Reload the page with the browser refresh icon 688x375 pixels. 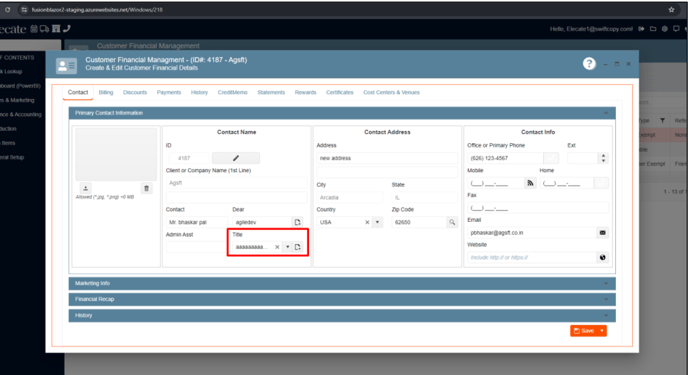pyautogui.click(x=7, y=10)
